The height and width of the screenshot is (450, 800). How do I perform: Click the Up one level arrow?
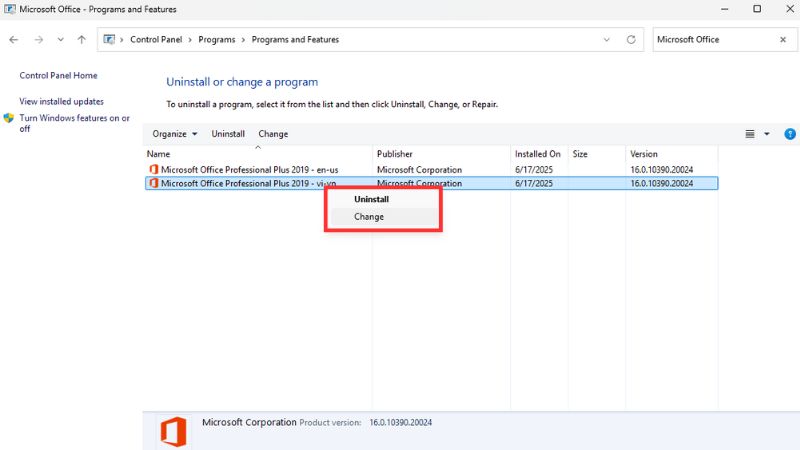81,40
